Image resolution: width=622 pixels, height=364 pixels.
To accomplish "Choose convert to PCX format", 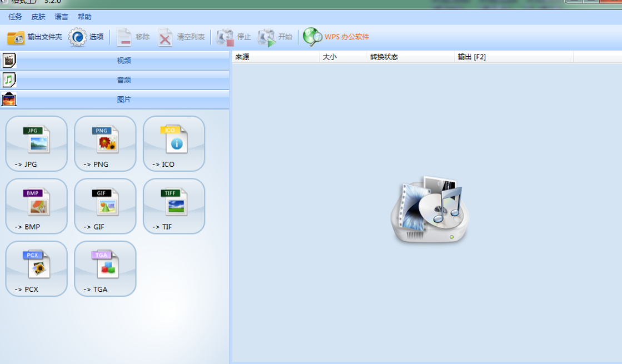I will click(37, 268).
